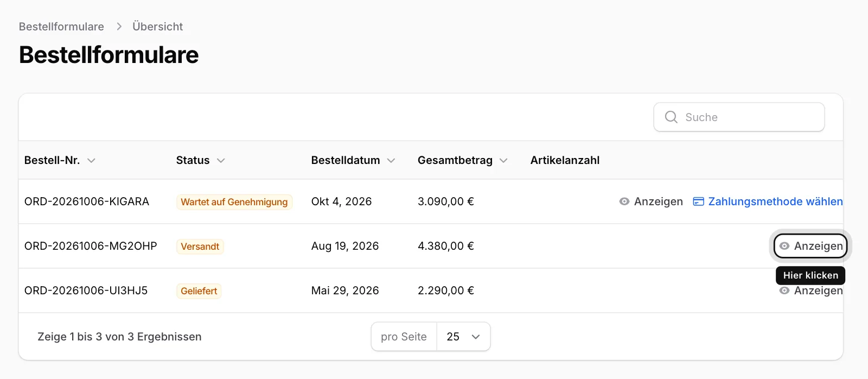Sort by Gesamtbetrag column chevron
This screenshot has width=868, height=379.
point(503,161)
